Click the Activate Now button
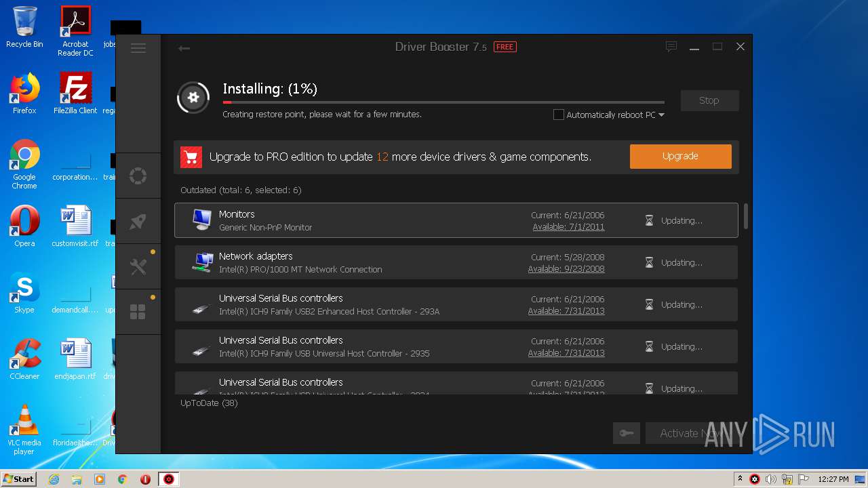868x488 pixels. 692,433
